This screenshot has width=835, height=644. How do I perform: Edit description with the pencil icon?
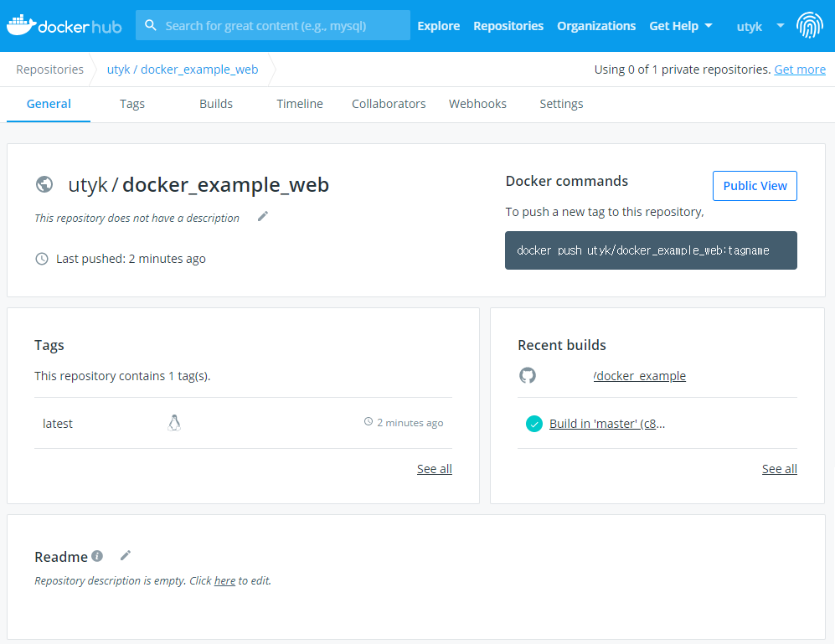[263, 216]
